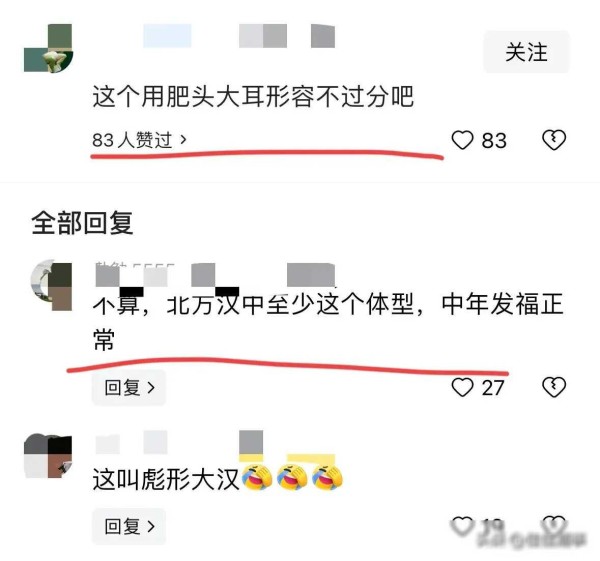Tap the chevron on first 回复 button
This screenshot has width=600, height=561.
(x=151, y=388)
